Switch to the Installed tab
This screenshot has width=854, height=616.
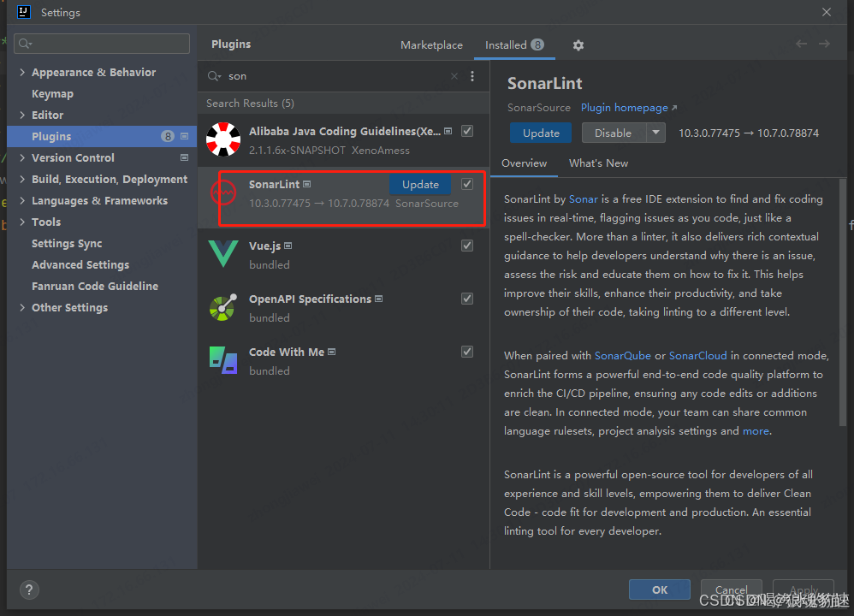coord(514,45)
